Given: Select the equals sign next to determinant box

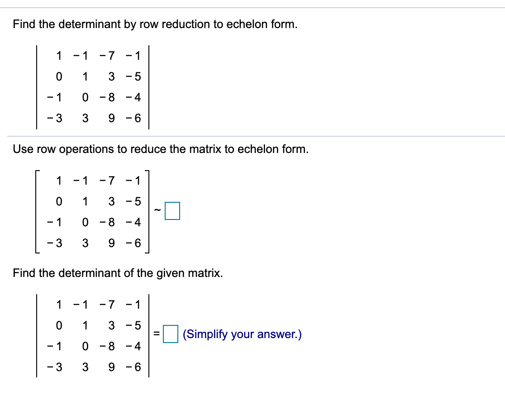Looking at the screenshot, I should tap(157, 334).
